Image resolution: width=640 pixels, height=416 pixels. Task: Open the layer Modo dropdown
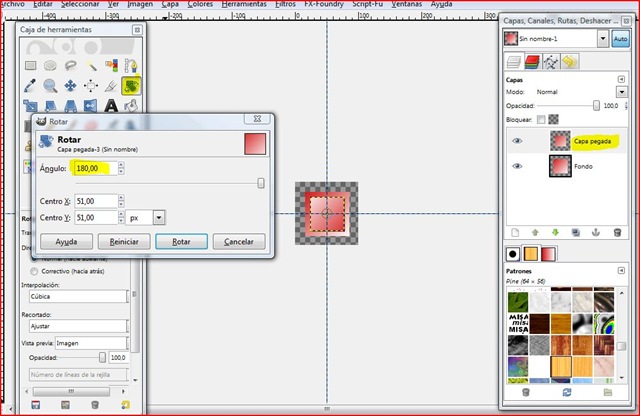(x=621, y=92)
